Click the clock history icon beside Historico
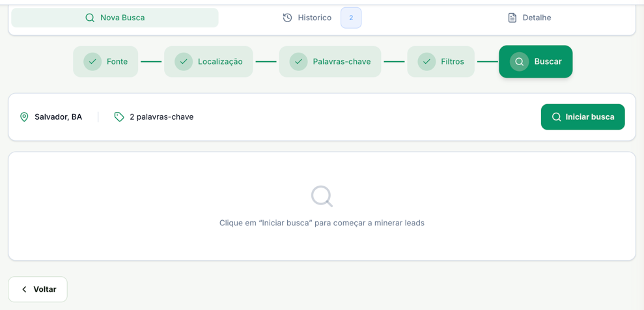The width and height of the screenshot is (644, 310). pyautogui.click(x=288, y=18)
